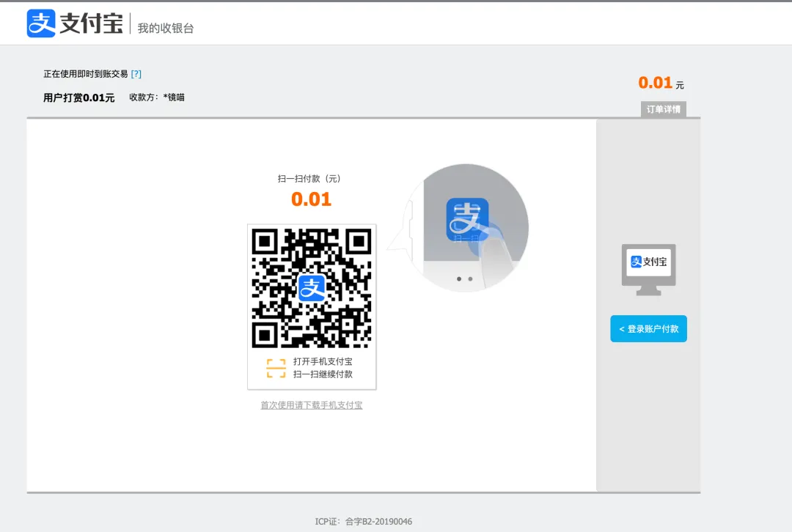Image resolution: width=792 pixels, height=532 pixels.
Task: Click the payment QR code
Action: [x=312, y=288]
